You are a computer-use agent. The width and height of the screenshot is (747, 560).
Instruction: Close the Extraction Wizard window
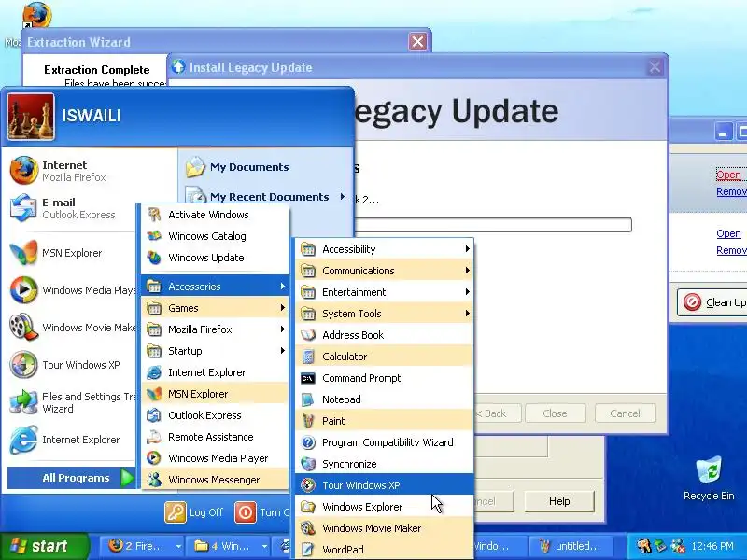[417, 42]
